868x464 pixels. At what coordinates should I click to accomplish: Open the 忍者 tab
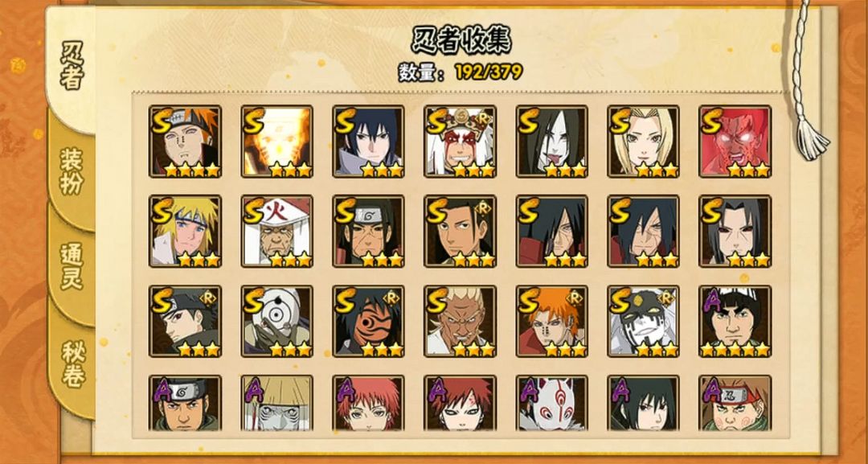pyautogui.click(x=72, y=65)
